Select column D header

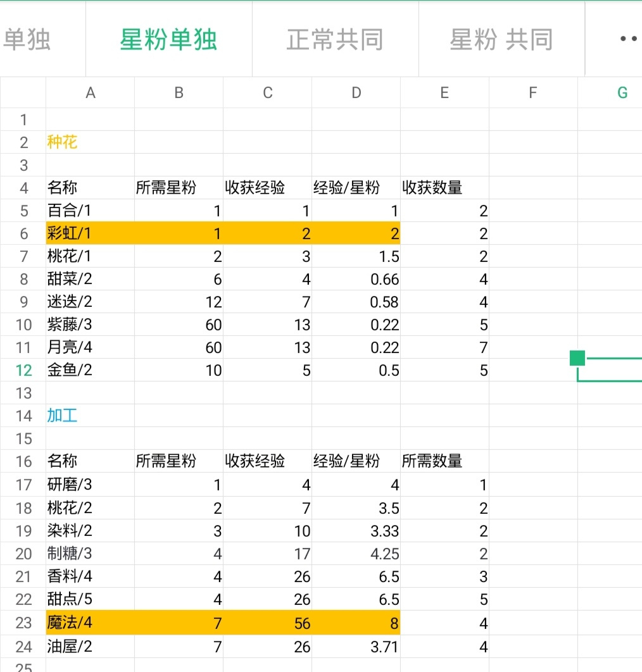[x=356, y=92]
